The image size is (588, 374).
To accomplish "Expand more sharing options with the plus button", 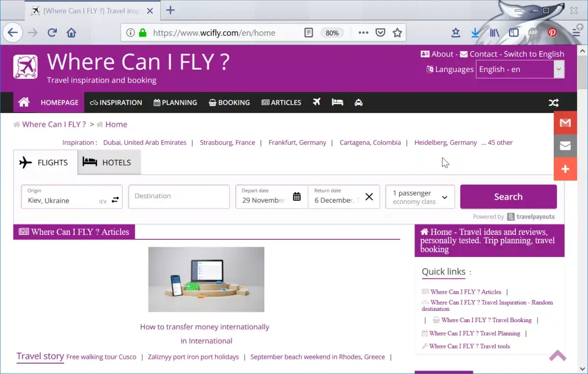I will 565,169.
